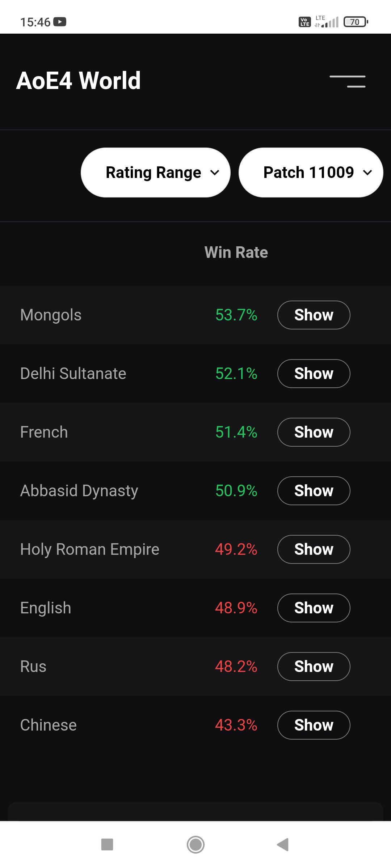Viewport: 391px width, 868px height.
Task: Open the hamburger menu icon
Action: pos(347,81)
